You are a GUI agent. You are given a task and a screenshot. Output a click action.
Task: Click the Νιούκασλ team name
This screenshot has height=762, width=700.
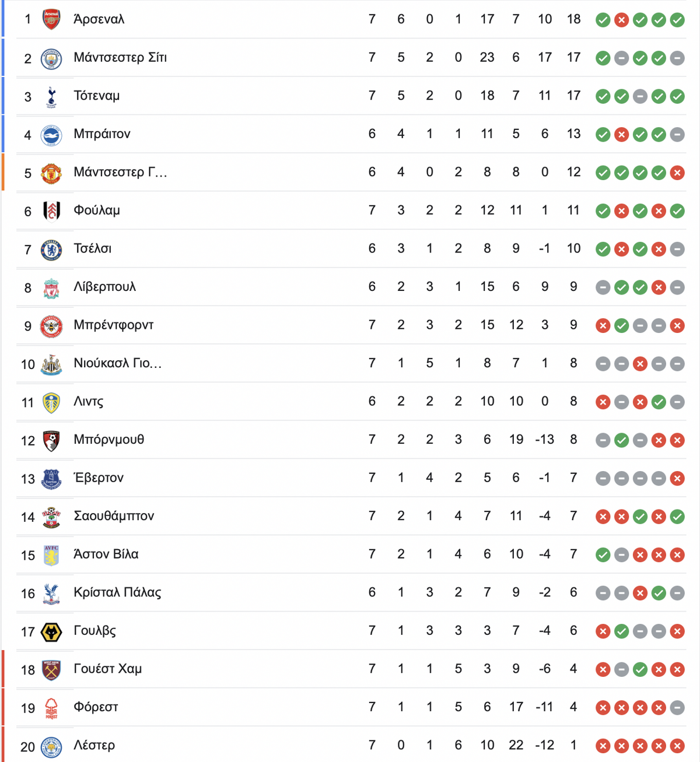pos(118,363)
